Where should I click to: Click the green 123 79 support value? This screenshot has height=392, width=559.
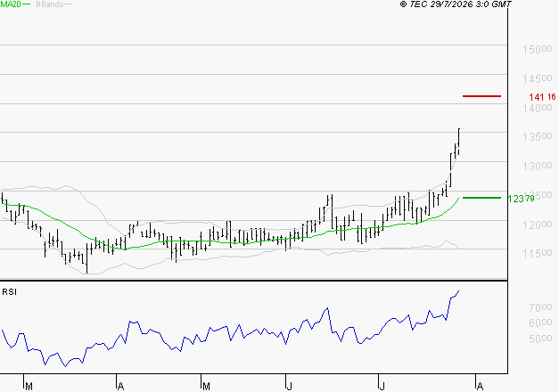(x=522, y=199)
